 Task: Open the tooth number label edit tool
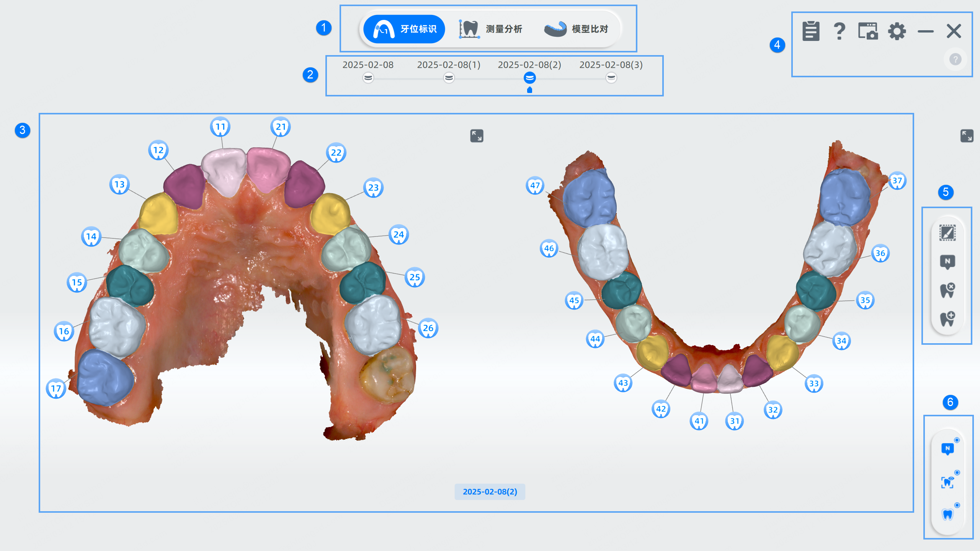[947, 262]
